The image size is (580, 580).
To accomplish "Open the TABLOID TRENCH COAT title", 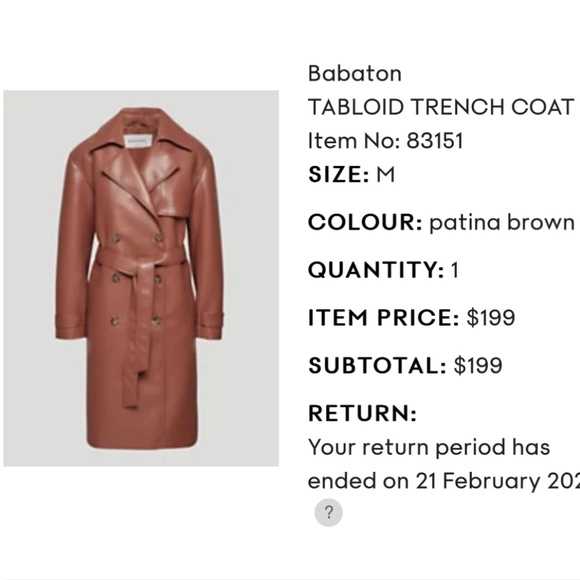I will [x=441, y=107].
